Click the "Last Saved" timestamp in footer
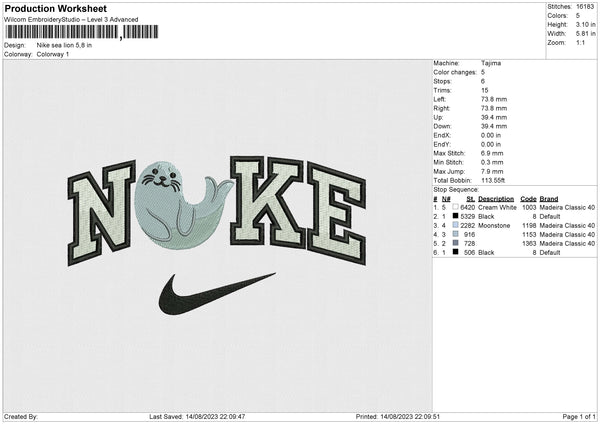This screenshot has width=600, height=424. tap(197, 416)
